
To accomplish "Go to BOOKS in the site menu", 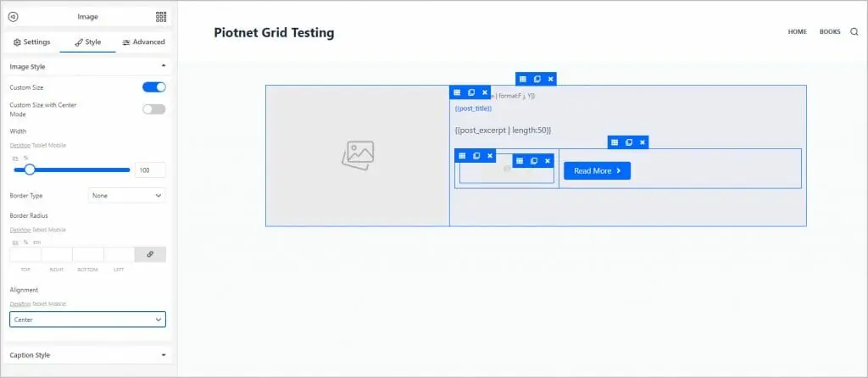I will [830, 32].
